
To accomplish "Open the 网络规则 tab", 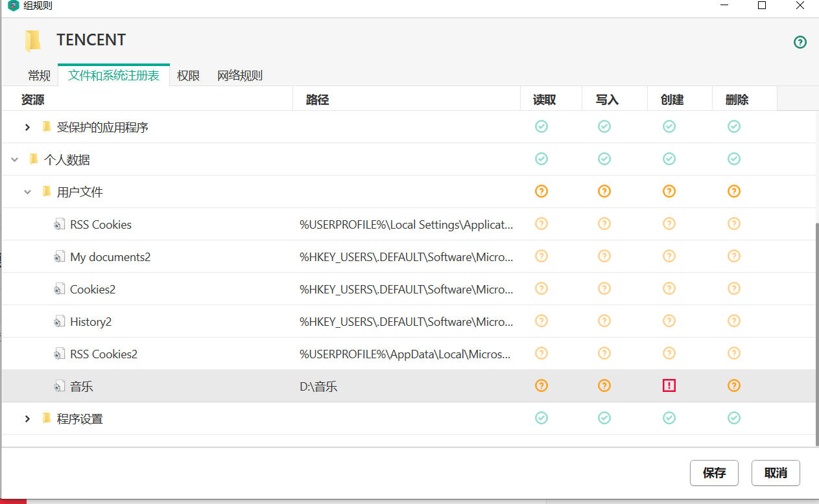I will (x=240, y=75).
